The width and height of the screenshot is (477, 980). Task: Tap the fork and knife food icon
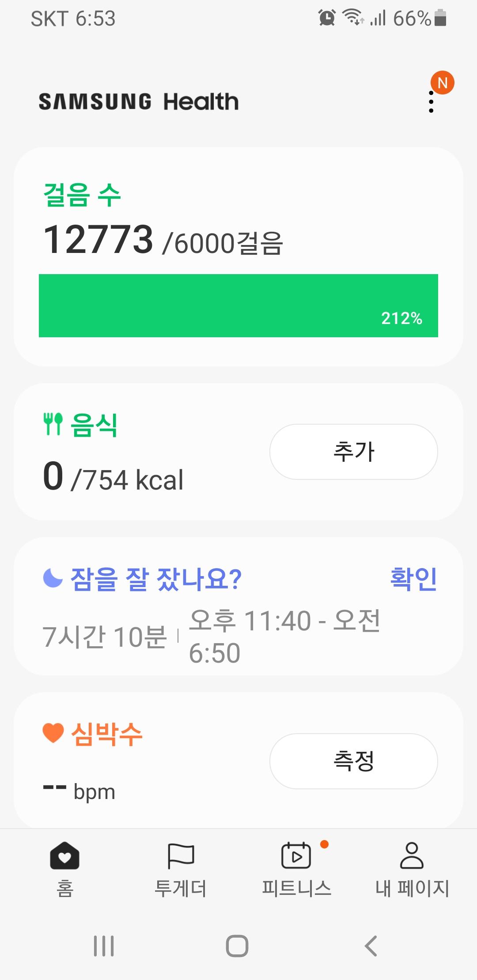click(53, 424)
